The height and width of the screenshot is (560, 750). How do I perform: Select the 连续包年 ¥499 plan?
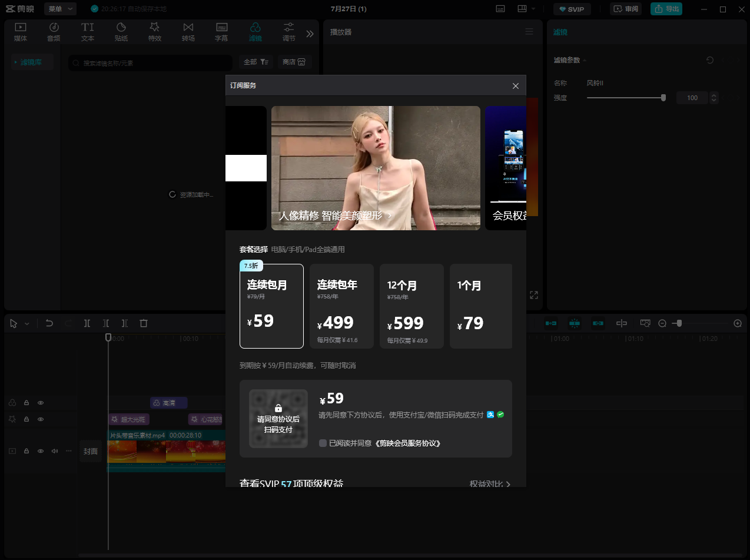[x=341, y=306]
